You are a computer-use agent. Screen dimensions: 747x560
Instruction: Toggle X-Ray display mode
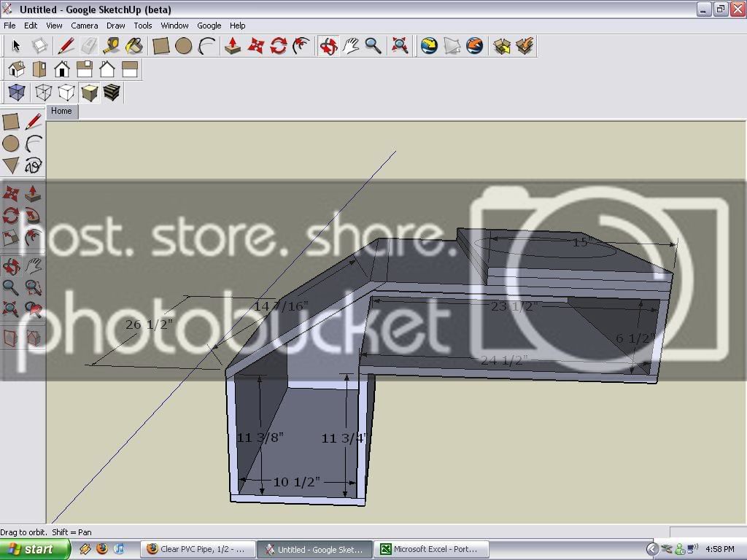17,92
